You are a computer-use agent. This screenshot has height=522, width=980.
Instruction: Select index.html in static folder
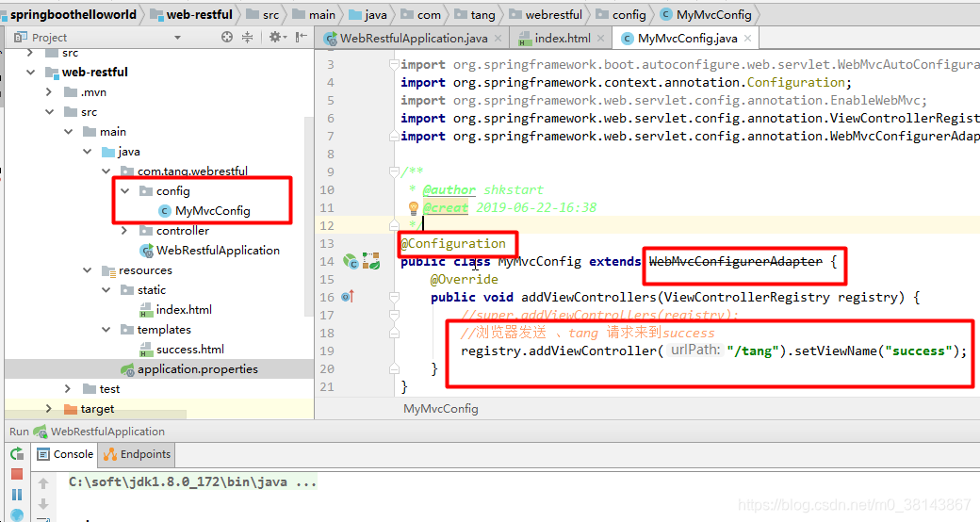click(x=184, y=309)
